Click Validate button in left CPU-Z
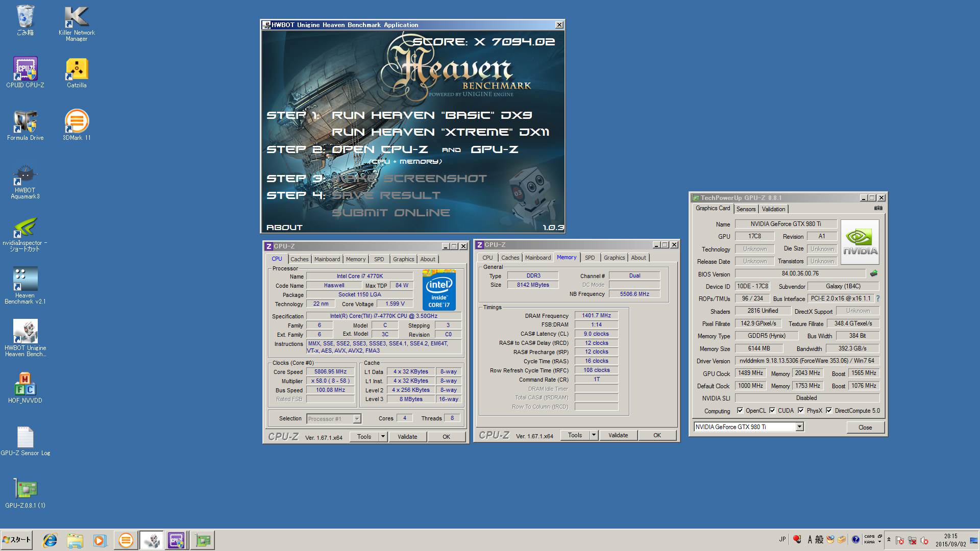Viewport: 980px width, 551px height. 407,437
